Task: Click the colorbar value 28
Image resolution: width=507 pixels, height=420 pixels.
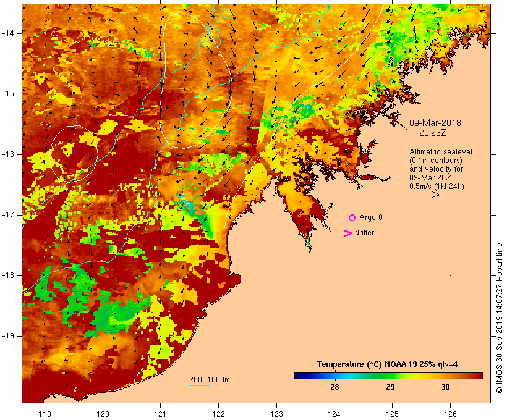Action: 334,387
